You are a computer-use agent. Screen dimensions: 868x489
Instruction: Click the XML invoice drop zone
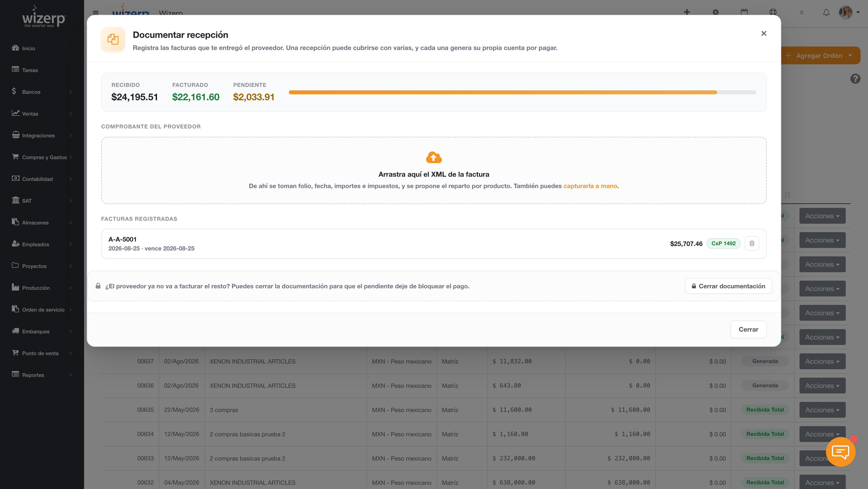[x=434, y=170]
